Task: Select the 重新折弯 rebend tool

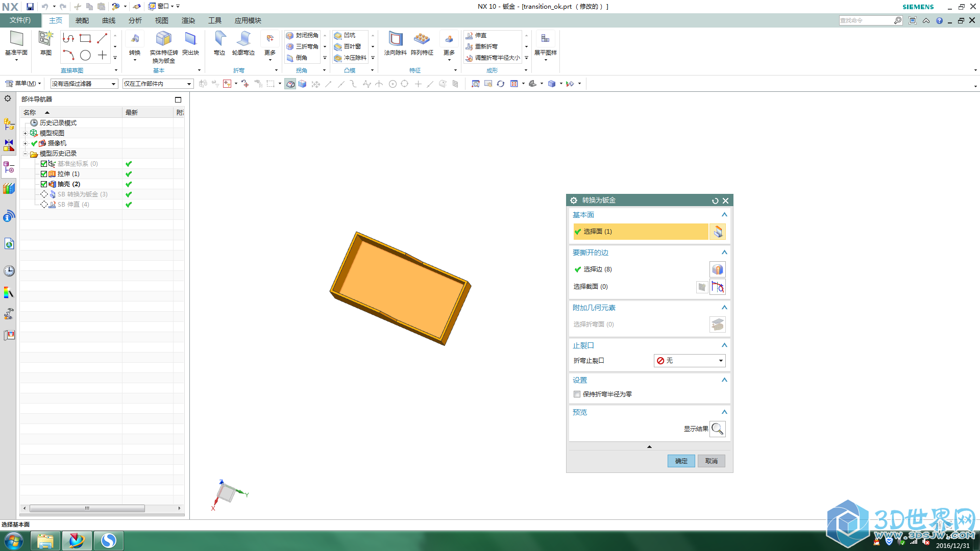Action: coord(482,46)
